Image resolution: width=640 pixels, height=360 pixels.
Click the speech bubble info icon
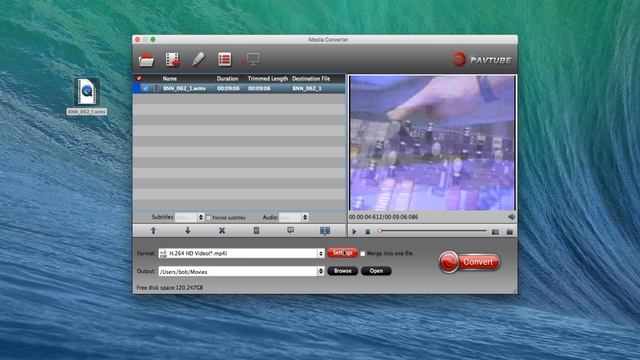click(291, 231)
